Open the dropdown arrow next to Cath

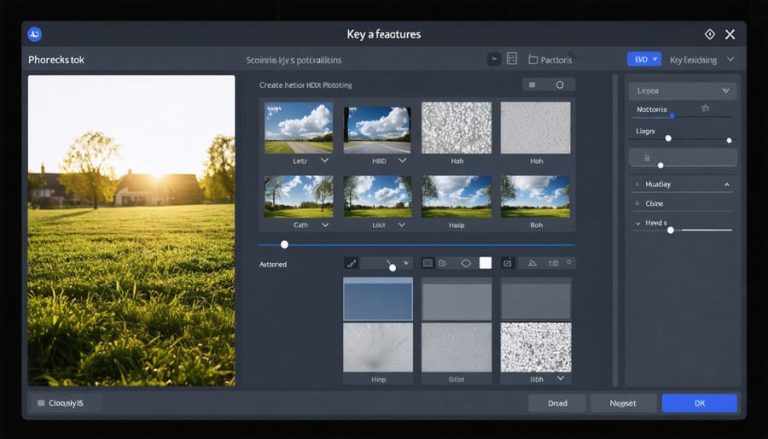[325, 224]
